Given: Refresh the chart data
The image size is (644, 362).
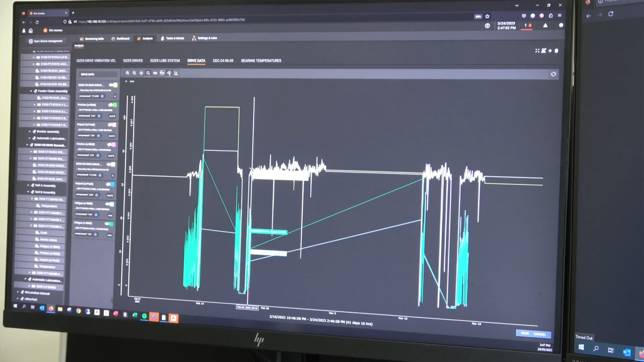Looking at the screenshot, I should (553, 74).
